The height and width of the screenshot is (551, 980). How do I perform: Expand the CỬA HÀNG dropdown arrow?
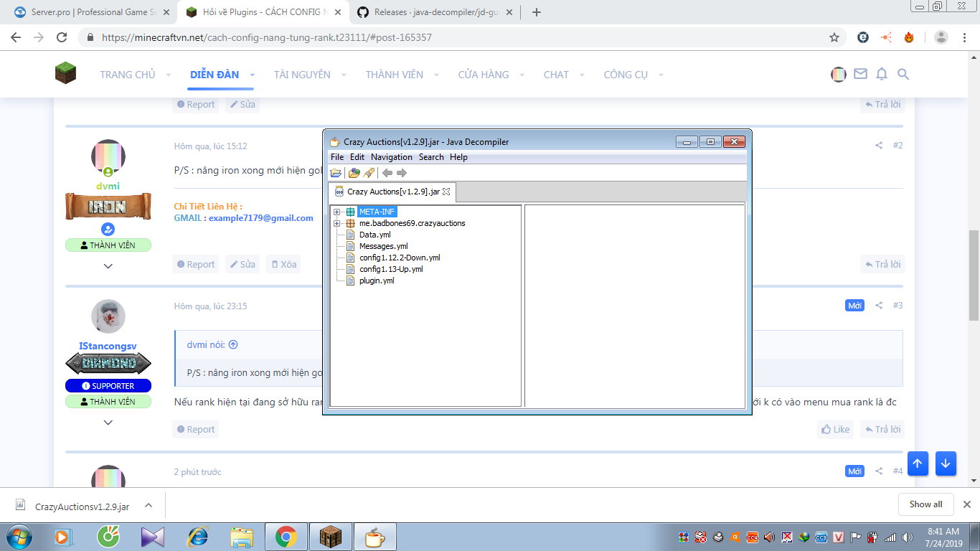click(x=522, y=75)
